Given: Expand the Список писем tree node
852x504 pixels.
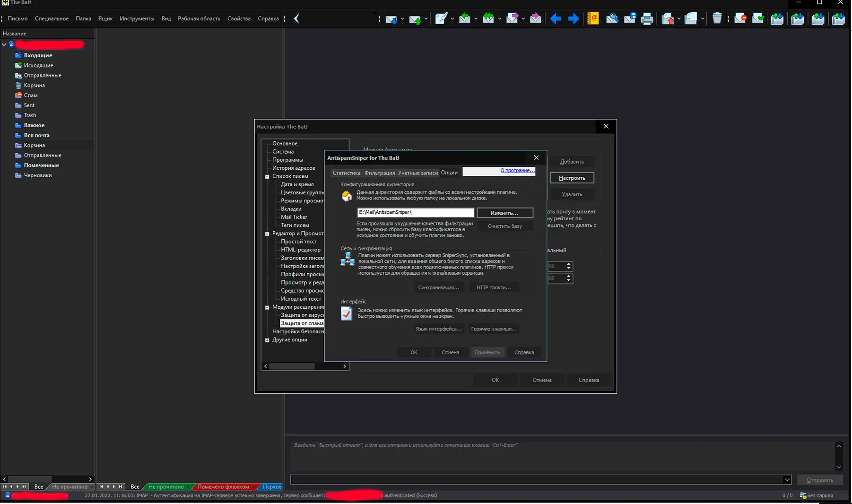Looking at the screenshot, I should click(x=268, y=176).
